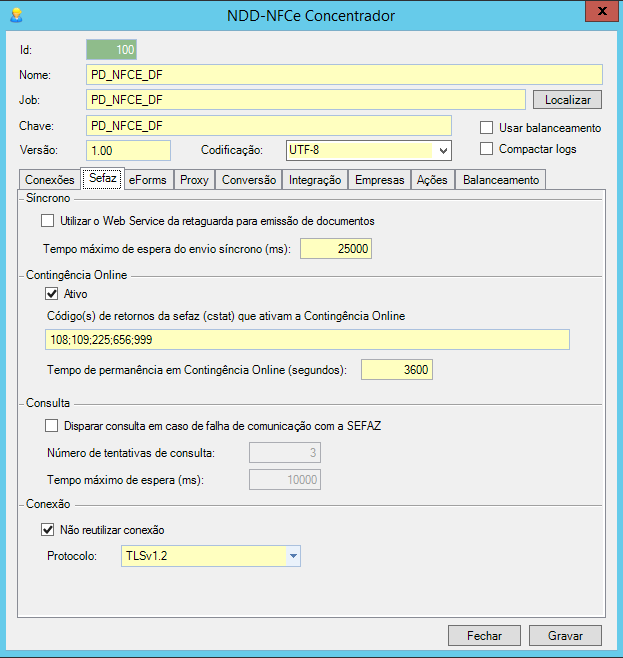This screenshot has height=658, width=623.
Task: Focus the Nome text field
Action: [x=344, y=75]
